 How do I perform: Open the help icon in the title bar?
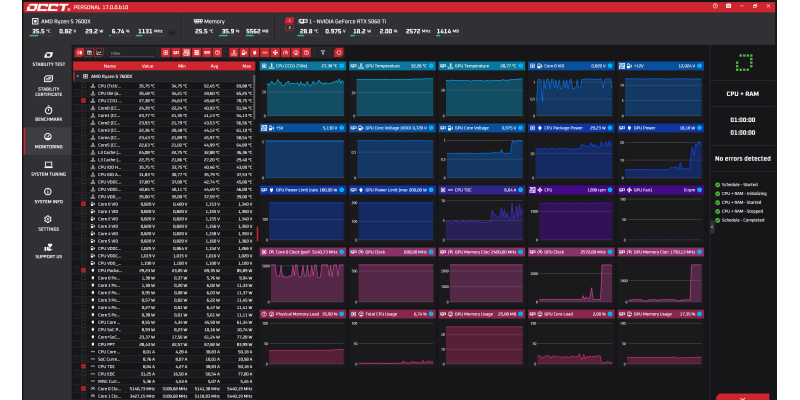715,6
